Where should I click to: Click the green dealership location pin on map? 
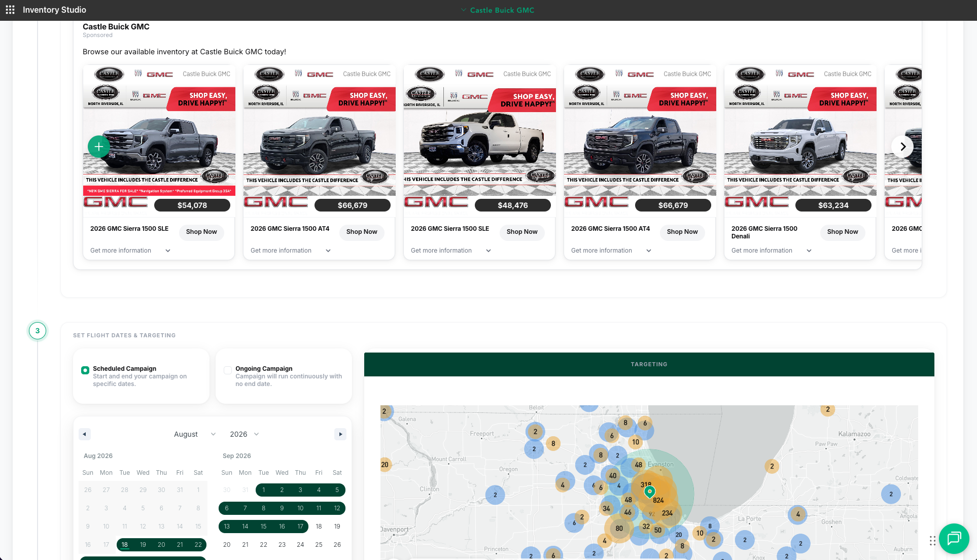[x=649, y=492]
